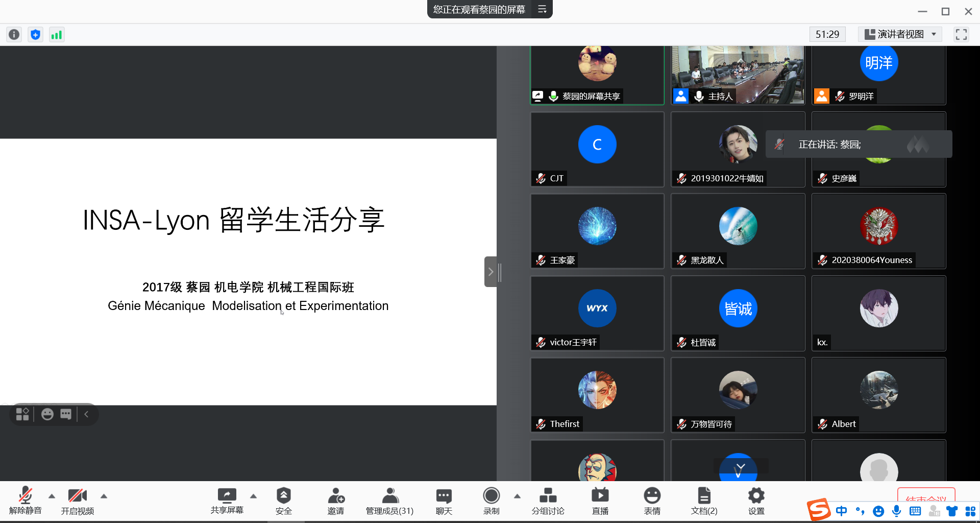980x523 pixels.
Task: Collapse the floating bar with left chevron
Action: [86, 414]
